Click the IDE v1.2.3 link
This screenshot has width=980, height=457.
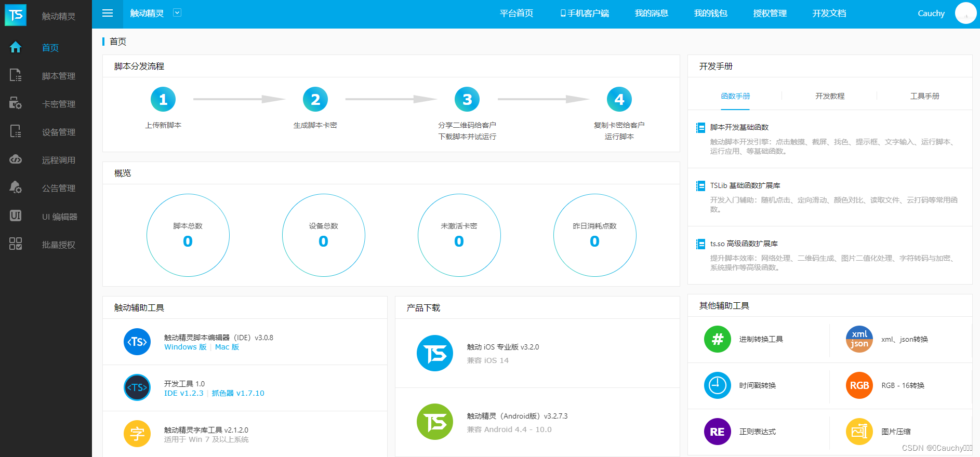184,393
